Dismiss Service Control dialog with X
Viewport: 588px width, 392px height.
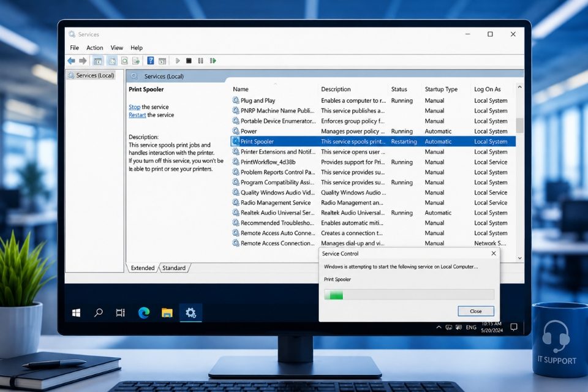click(x=494, y=254)
